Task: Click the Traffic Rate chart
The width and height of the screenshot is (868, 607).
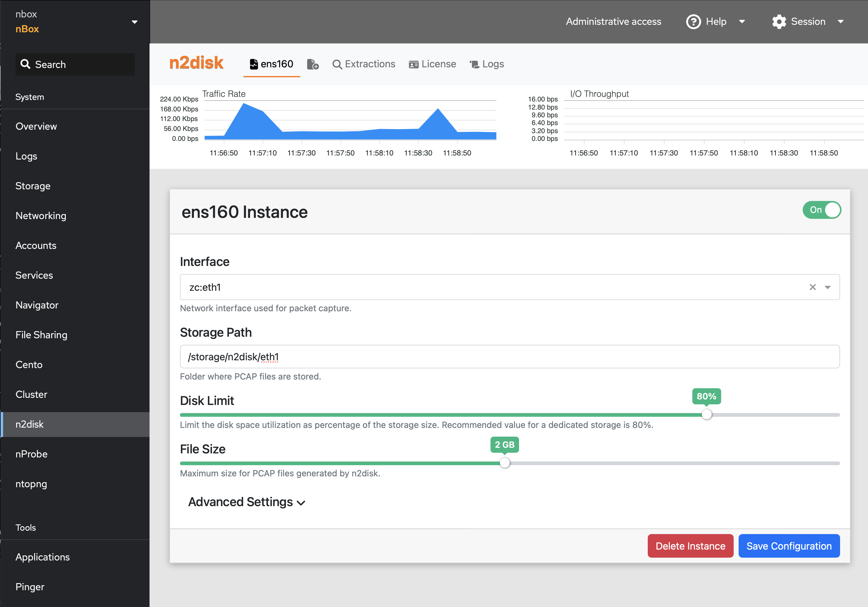Action: 350,121
